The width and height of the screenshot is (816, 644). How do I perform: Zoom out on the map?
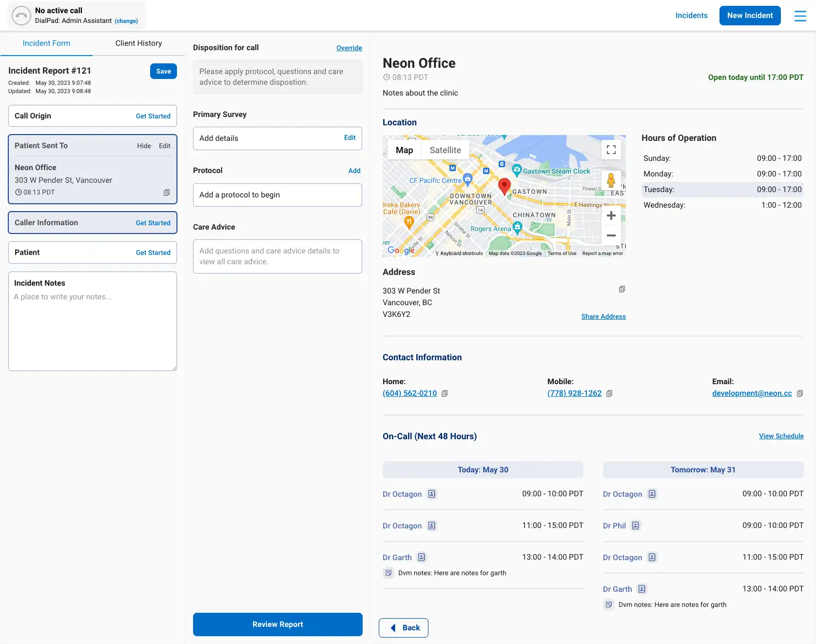(611, 235)
